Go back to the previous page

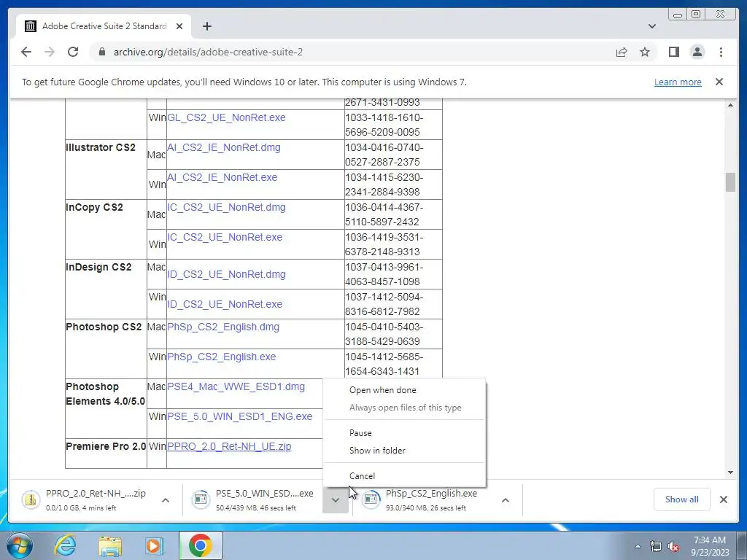pos(26,52)
